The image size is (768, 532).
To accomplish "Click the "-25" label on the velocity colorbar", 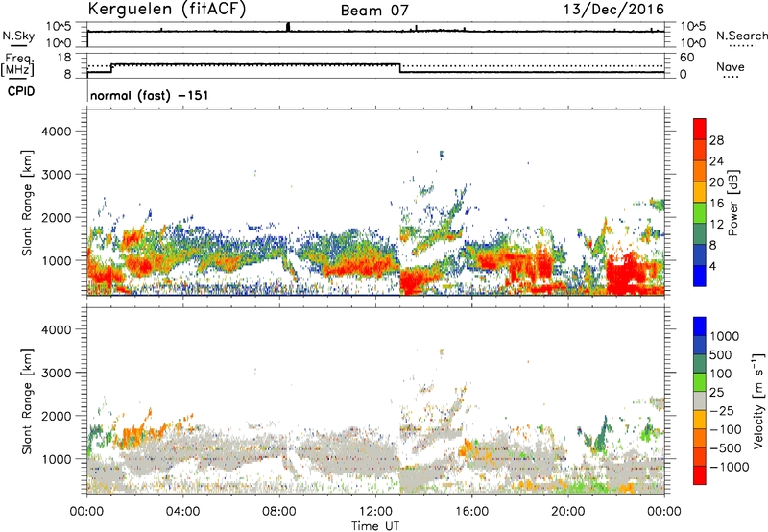I will [x=722, y=411].
